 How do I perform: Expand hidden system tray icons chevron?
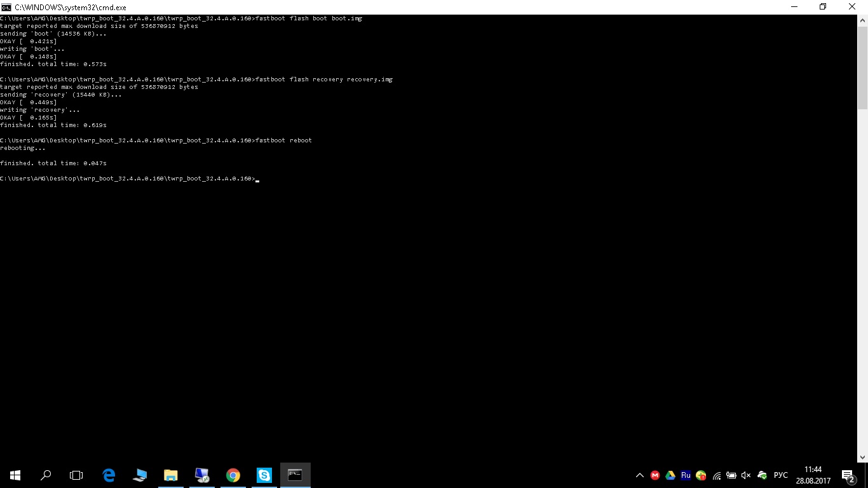coord(640,475)
